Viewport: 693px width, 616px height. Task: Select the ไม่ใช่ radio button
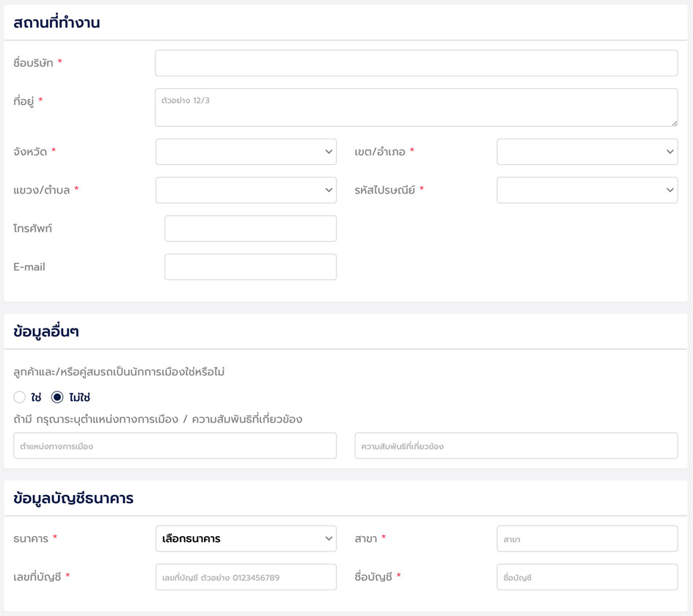pyautogui.click(x=57, y=397)
